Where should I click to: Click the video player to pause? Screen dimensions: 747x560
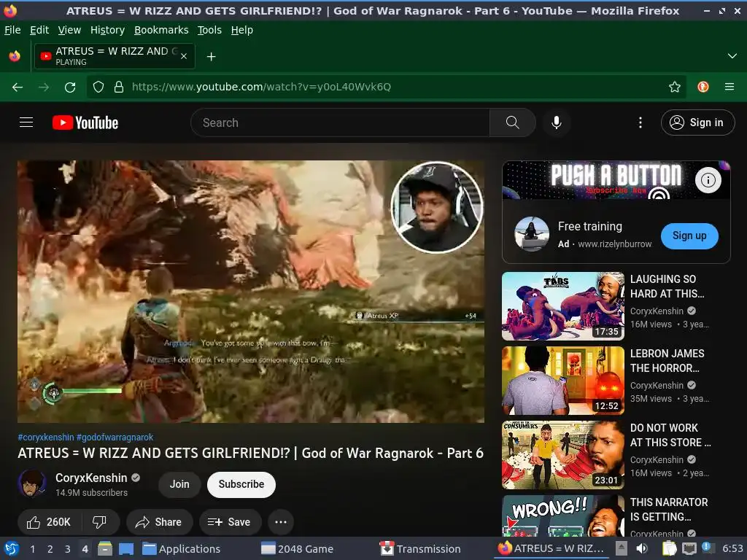click(251, 292)
